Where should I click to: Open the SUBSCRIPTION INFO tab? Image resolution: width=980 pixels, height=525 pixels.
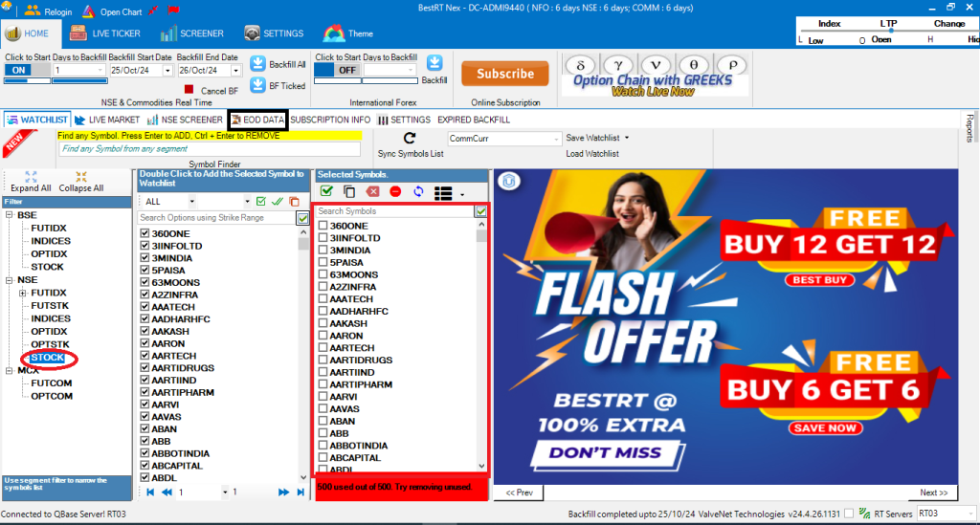point(330,120)
